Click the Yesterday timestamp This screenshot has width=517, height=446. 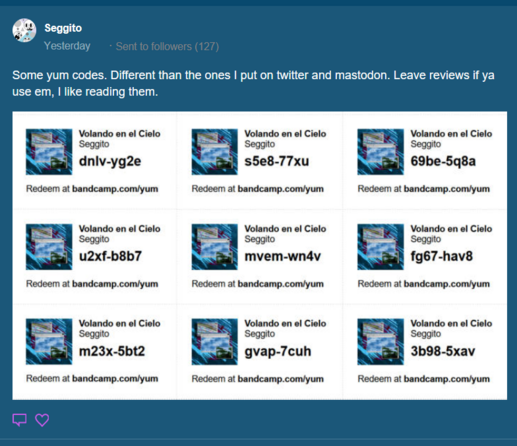67,46
